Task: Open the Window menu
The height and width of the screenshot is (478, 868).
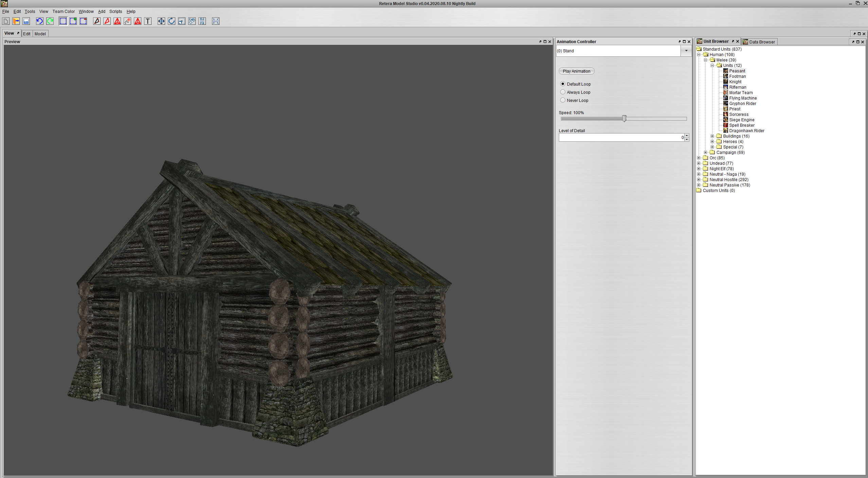Action: coord(86,12)
